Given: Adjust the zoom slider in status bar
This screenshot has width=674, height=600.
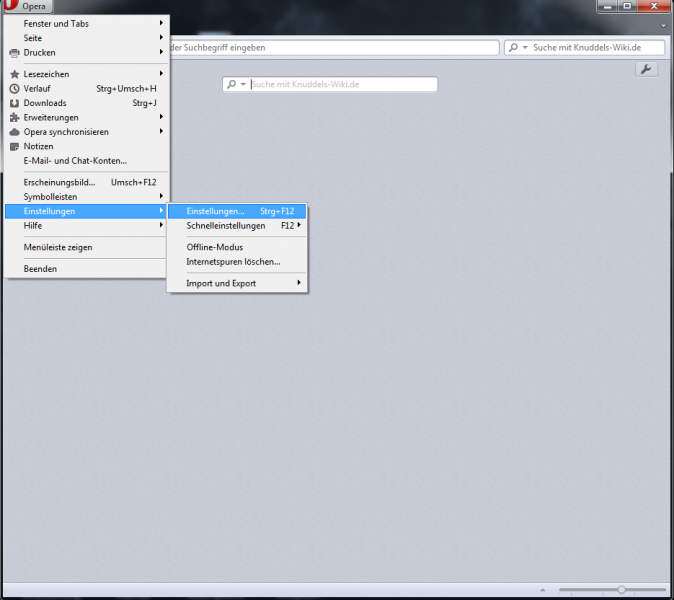Looking at the screenshot, I should [621, 590].
